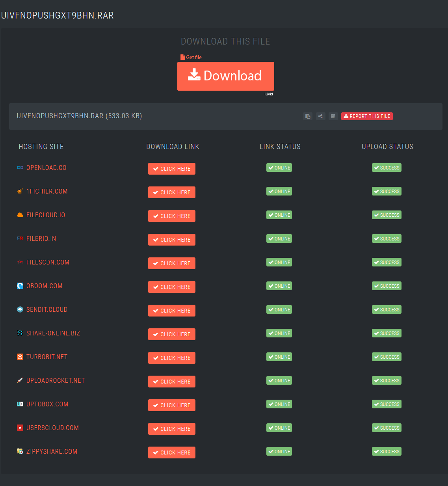Viewport: 448px width, 486px height.
Task: Click the UIVFNOPUSHGXT9BHN.RAR page title
Action: click(58, 15)
